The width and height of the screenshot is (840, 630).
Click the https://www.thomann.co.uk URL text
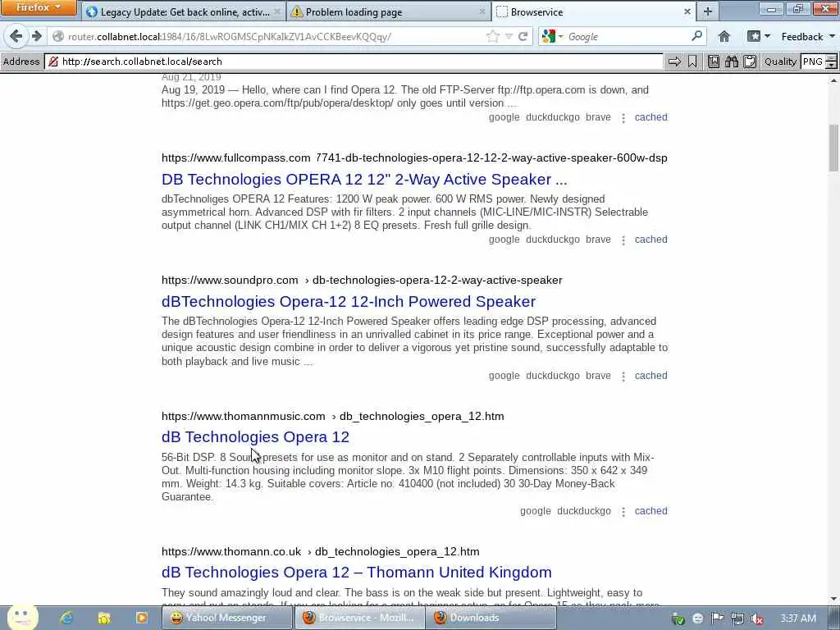point(231,552)
